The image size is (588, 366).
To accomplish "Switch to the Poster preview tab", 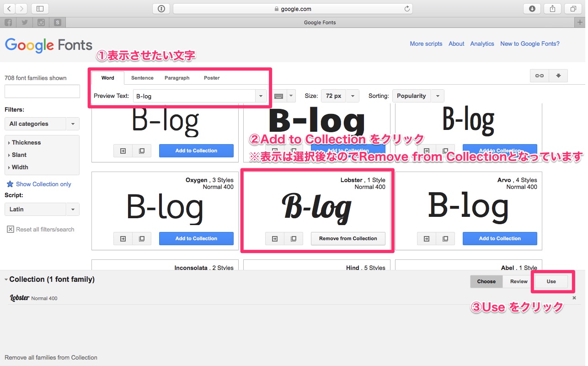I will (212, 78).
